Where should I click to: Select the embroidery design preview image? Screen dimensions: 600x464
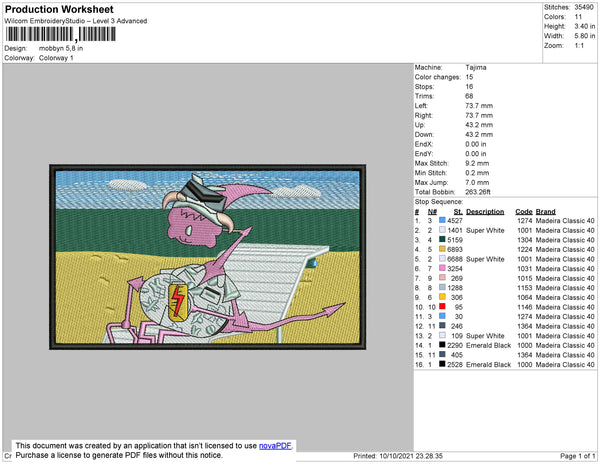click(207, 257)
